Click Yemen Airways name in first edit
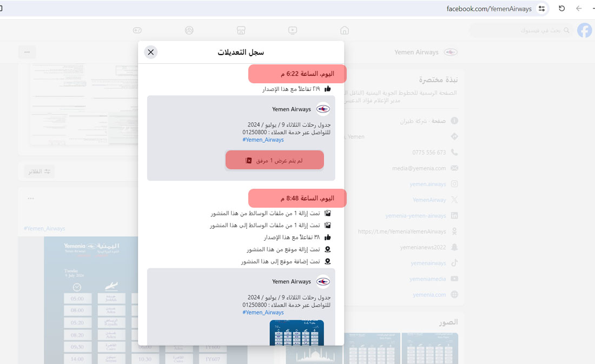595x364 pixels. click(292, 109)
